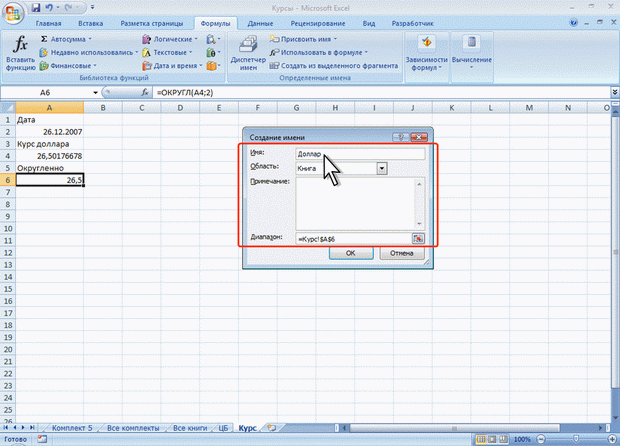Click the Dependencies of formulas icon
Screen dimensions: 620x446
[427, 53]
